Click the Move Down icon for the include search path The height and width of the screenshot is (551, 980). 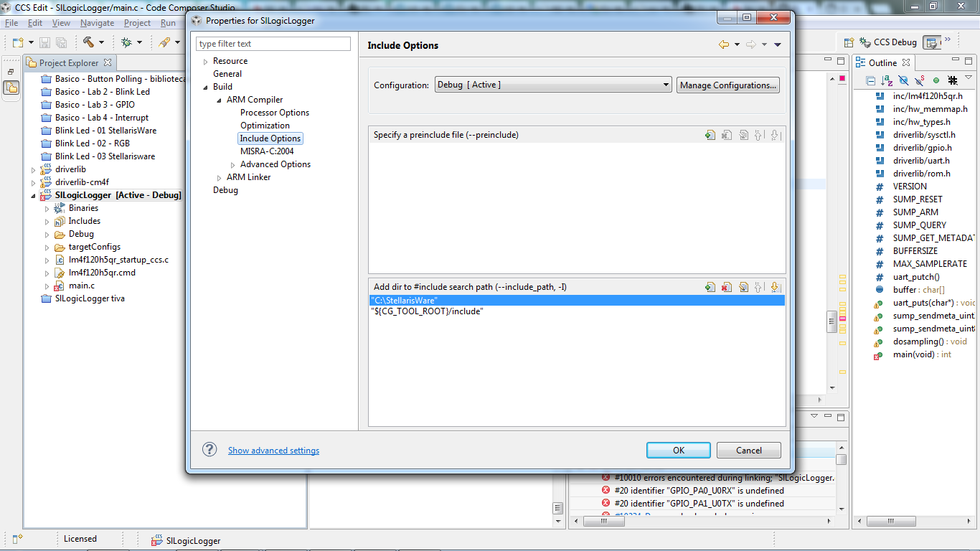pyautogui.click(x=775, y=287)
